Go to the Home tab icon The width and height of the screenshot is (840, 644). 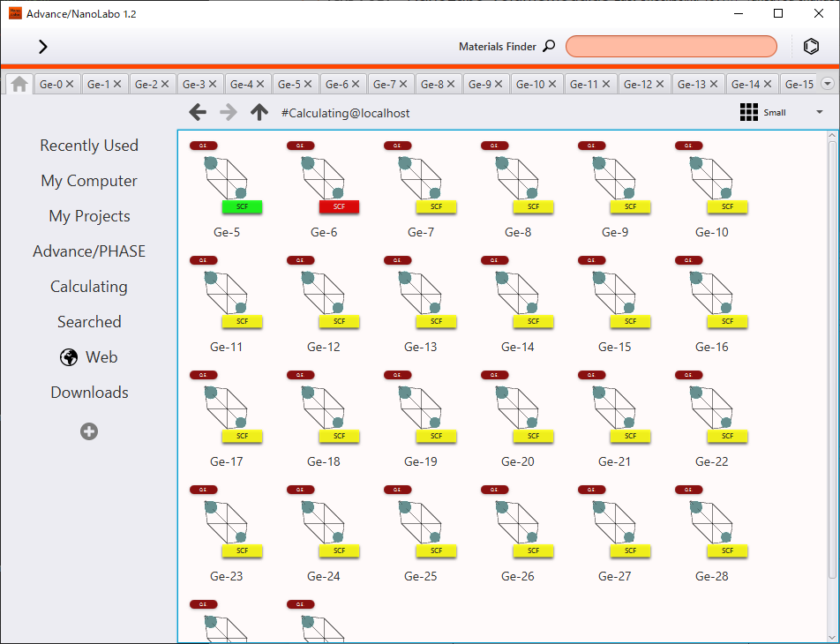click(19, 84)
